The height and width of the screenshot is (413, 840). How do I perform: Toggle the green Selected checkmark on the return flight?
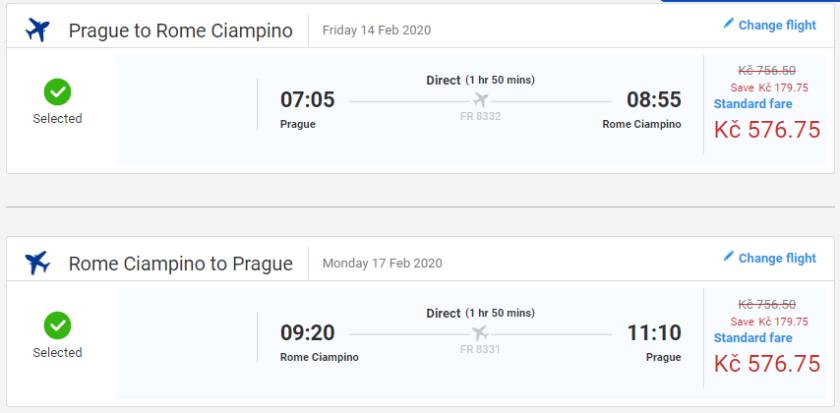[x=57, y=326]
